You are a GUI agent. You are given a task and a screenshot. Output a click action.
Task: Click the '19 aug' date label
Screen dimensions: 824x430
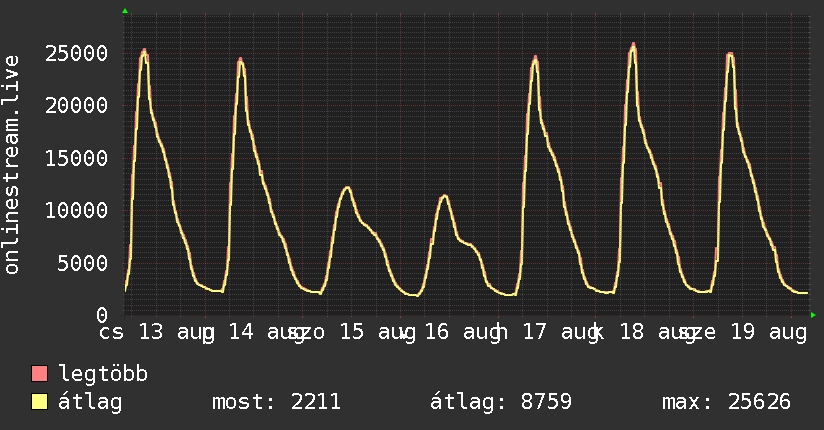(x=768, y=332)
